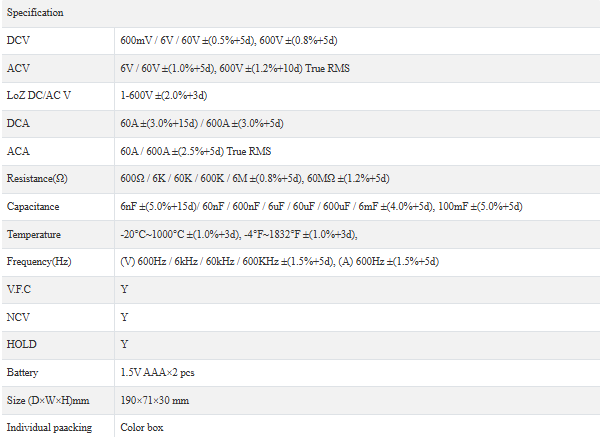Click the resistance range values text
The image size is (603, 437).
click(x=254, y=179)
